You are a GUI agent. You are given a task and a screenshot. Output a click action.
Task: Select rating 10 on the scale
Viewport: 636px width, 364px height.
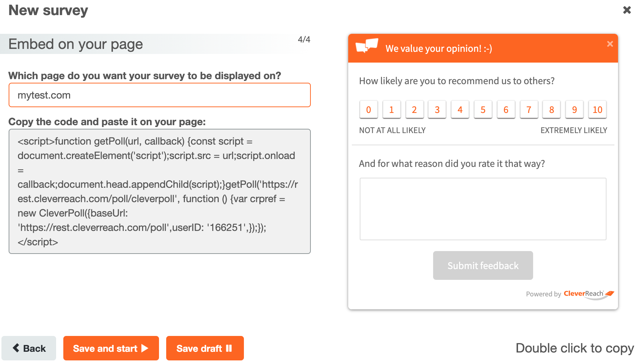coord(598,110)
